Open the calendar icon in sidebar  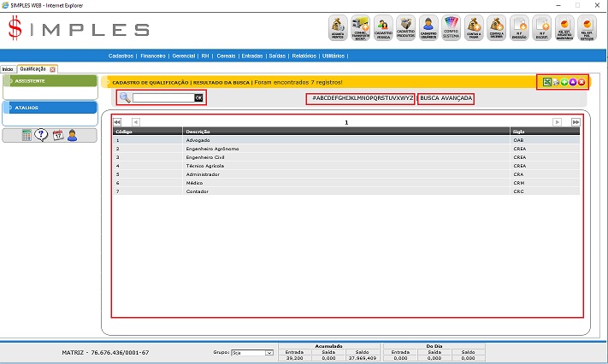[57, 135]
